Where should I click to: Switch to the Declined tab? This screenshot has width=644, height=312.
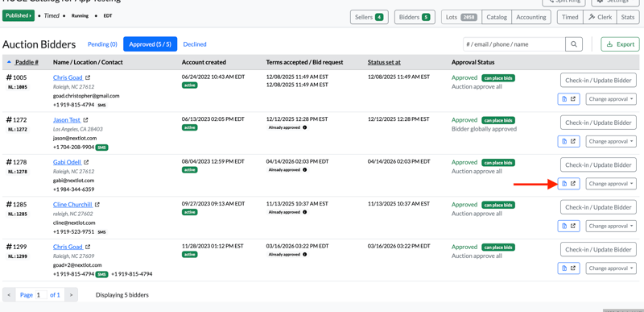tap(195, 44)
